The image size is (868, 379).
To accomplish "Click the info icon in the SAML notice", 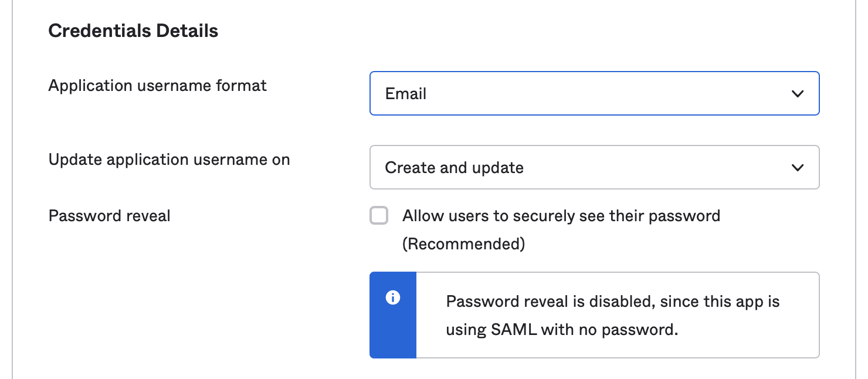I will point(392,297).
